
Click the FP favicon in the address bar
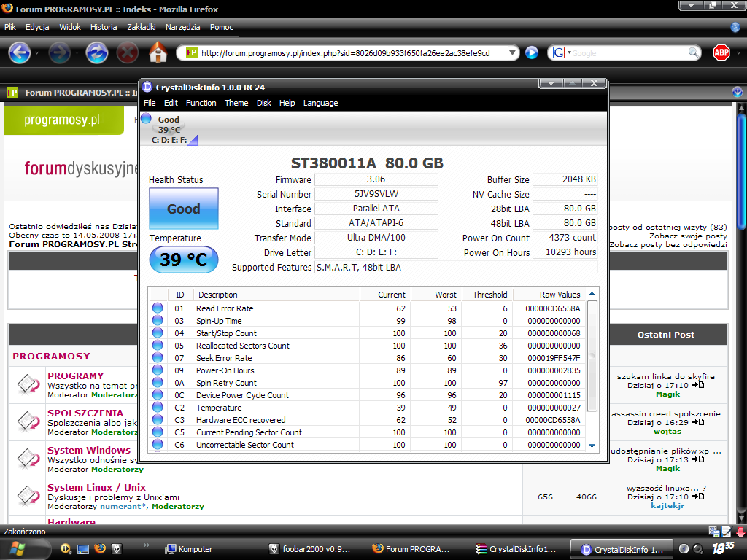point(192,52)
